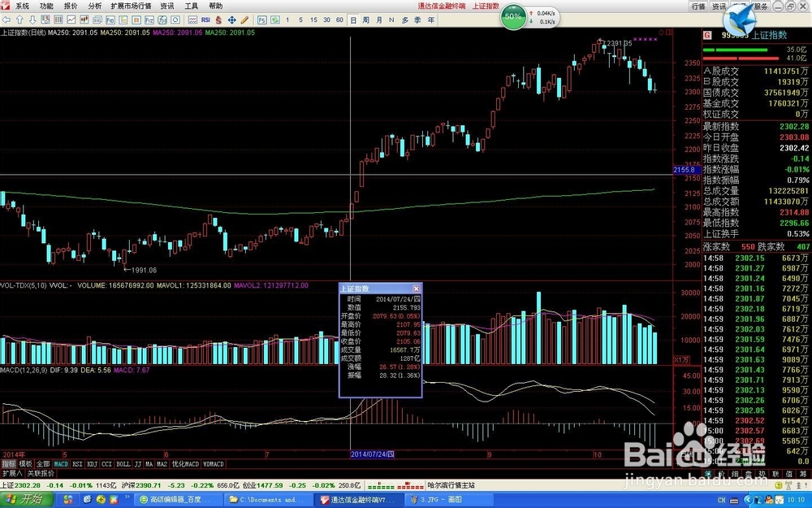The width and height of the screenshot is (812, 508).
Task: Switch to the BOLL indicator tab
Action: pyautogui.click(x=123, y=464)
